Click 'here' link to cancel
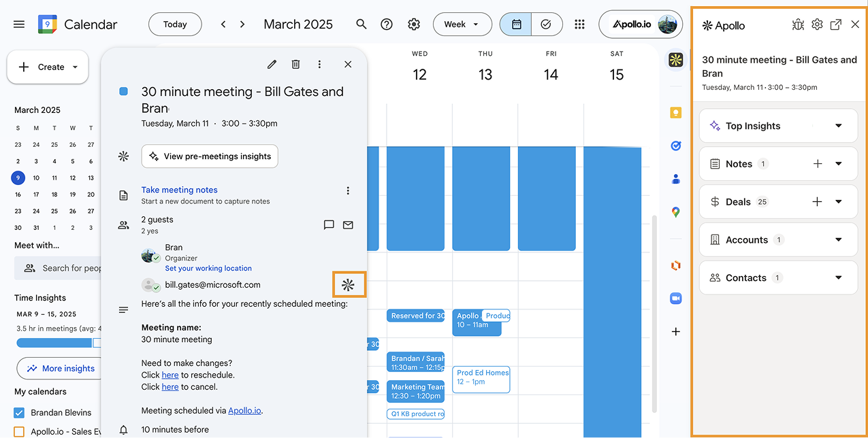The height and width of the screenshot is (438, 868). [x=170, y=387]
